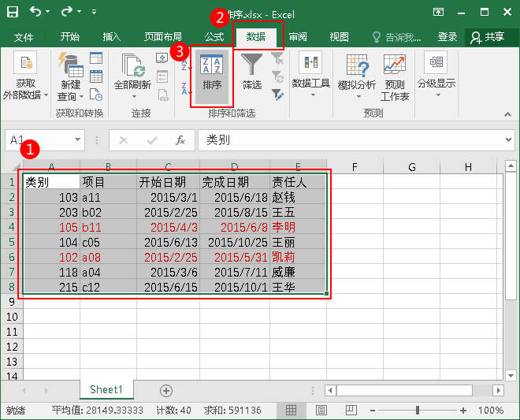Click the Select All corner triangle

coord(15,166)
